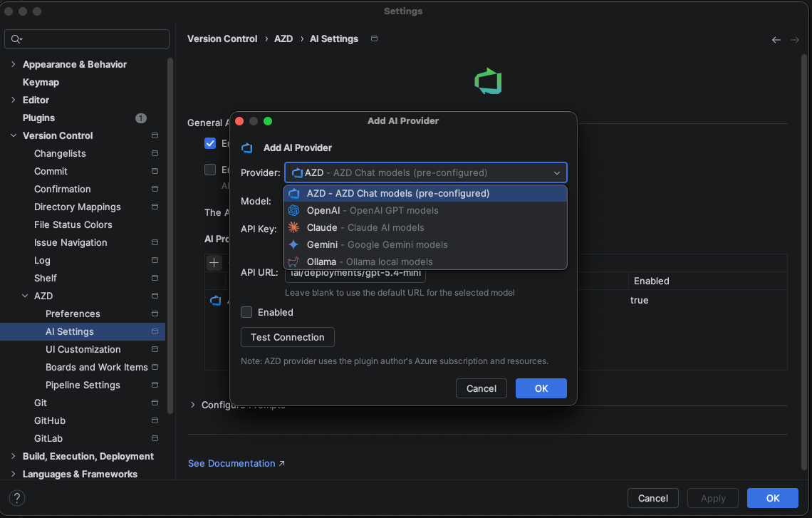Open Issue Navigation page
812x518 pixels.
[71, 242]
